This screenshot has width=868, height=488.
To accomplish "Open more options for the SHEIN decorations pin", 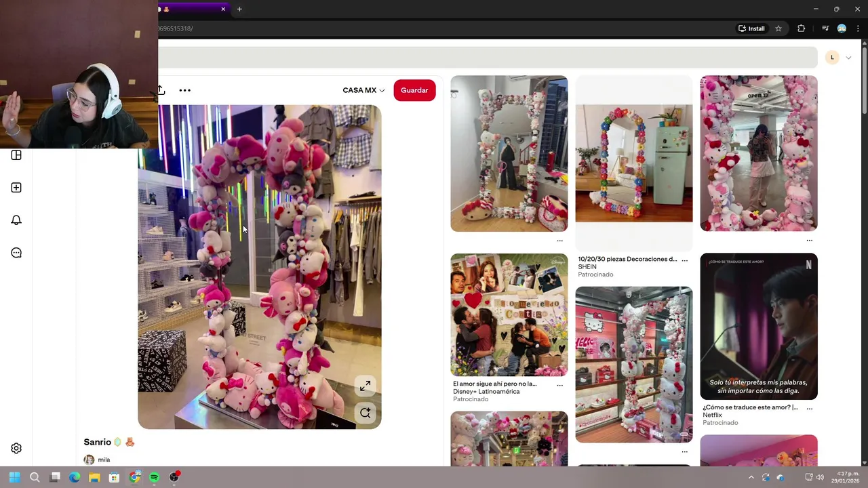I will coord(684,260).
